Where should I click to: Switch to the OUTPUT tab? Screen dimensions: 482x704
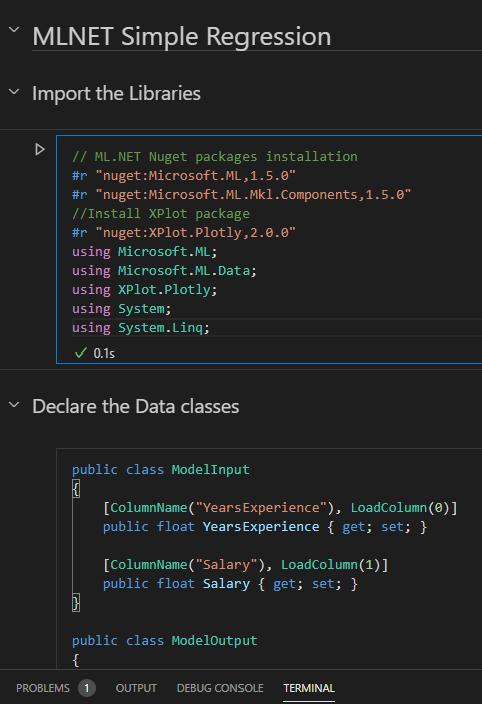coord(136,688)
